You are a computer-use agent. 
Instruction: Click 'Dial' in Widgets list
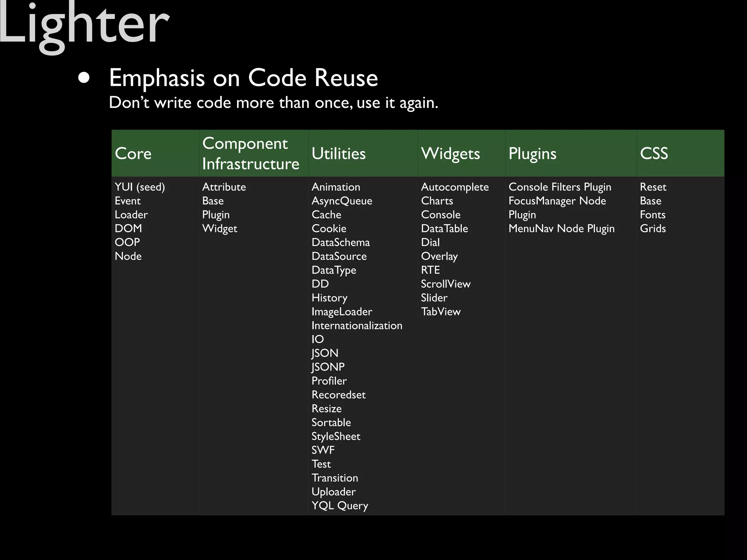click(430, 242)
